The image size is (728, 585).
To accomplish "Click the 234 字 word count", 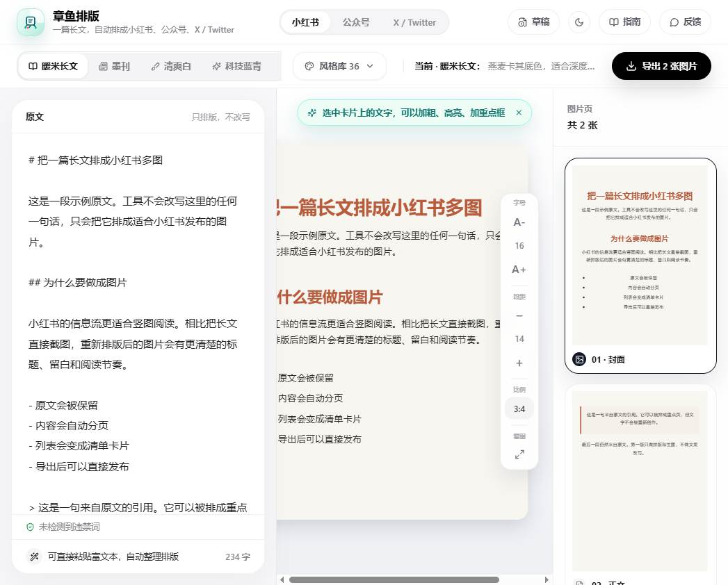I will [x=238, y=557].
